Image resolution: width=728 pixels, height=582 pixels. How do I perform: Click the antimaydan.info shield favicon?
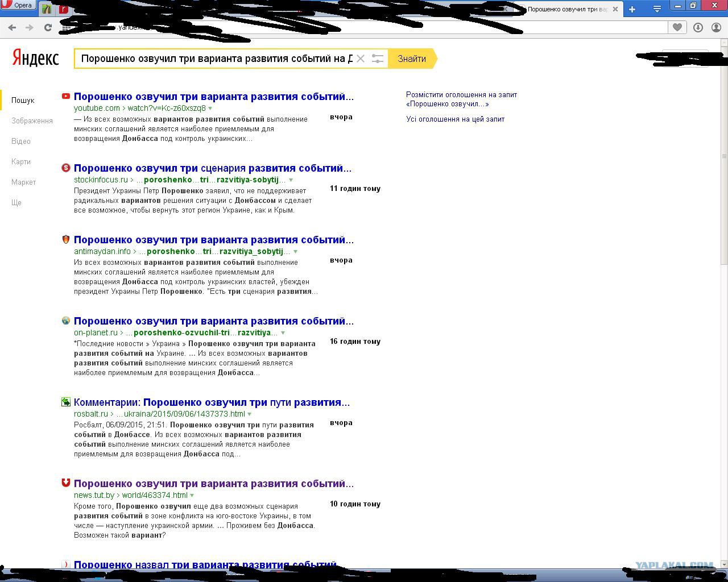point(66,239)
